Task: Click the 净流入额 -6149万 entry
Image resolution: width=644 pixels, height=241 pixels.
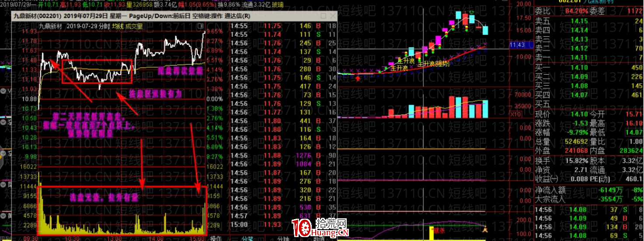Action: coord(589,190)
